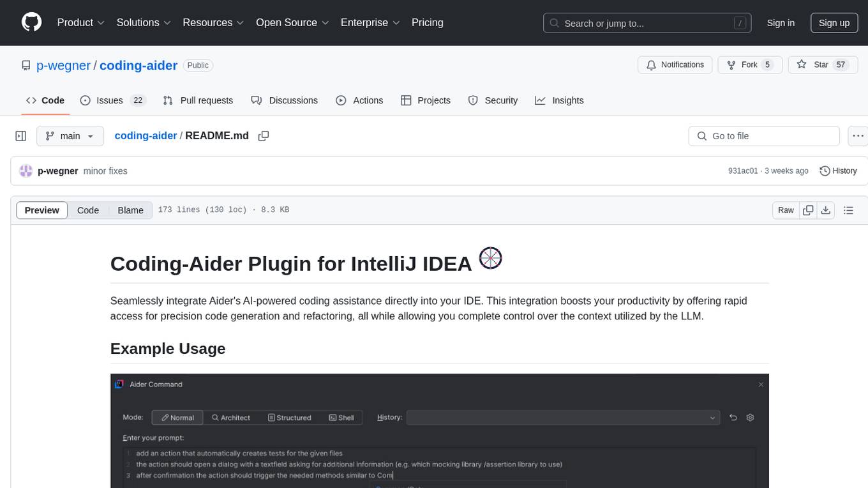Screen dimensions: 868x488
Task: Click the Issues count badge 22
Action: point(138,100)
